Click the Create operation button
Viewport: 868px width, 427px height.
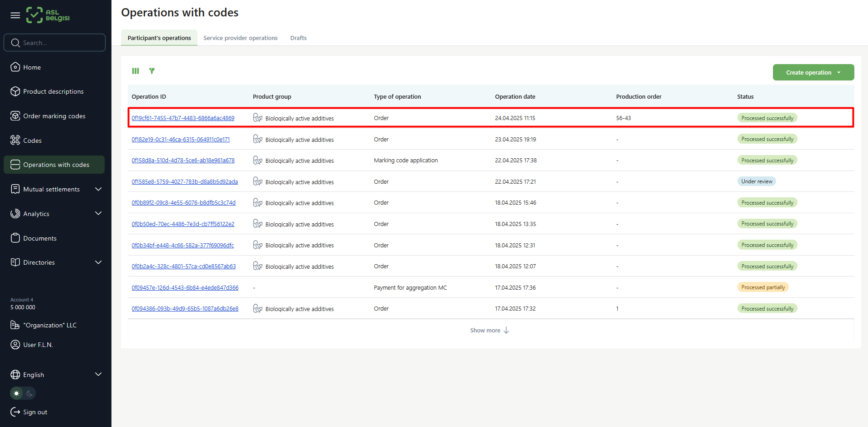point(813,72)
